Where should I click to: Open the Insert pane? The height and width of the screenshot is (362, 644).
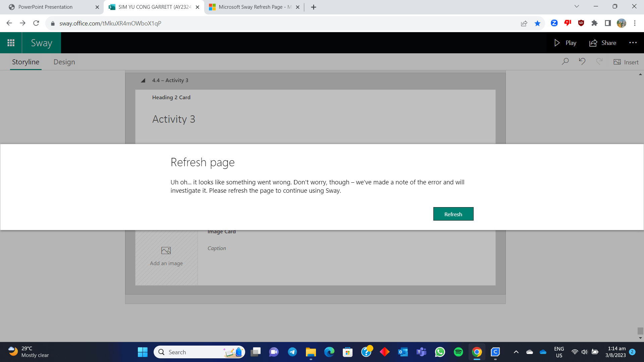click(626, 62)
